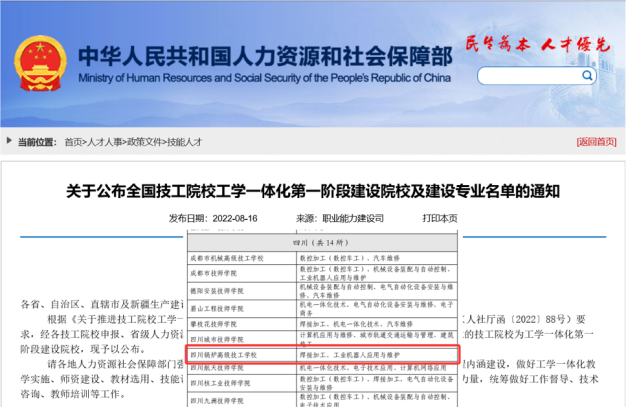This screenshot has height=407, width=626.
Task: Click the cell 四川航天技师学院
Action: tap(242, 368)
